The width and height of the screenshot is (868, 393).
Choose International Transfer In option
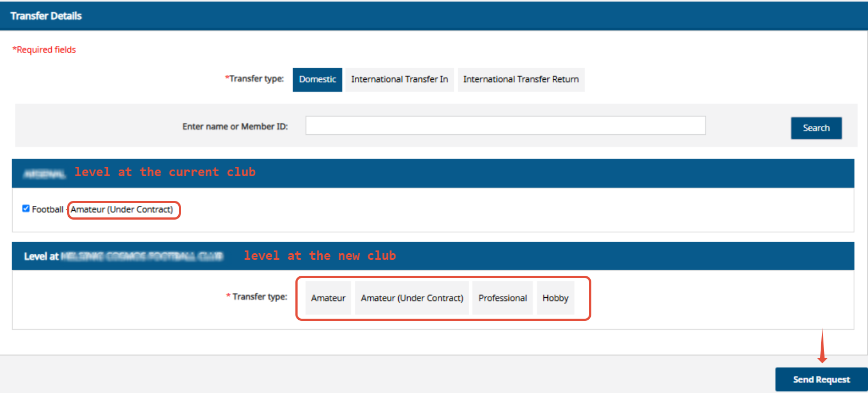(x=399, y=79)
